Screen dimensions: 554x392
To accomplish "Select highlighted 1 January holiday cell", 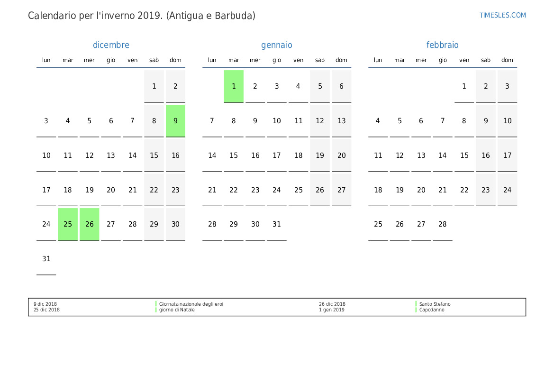I will click(234, 86).
